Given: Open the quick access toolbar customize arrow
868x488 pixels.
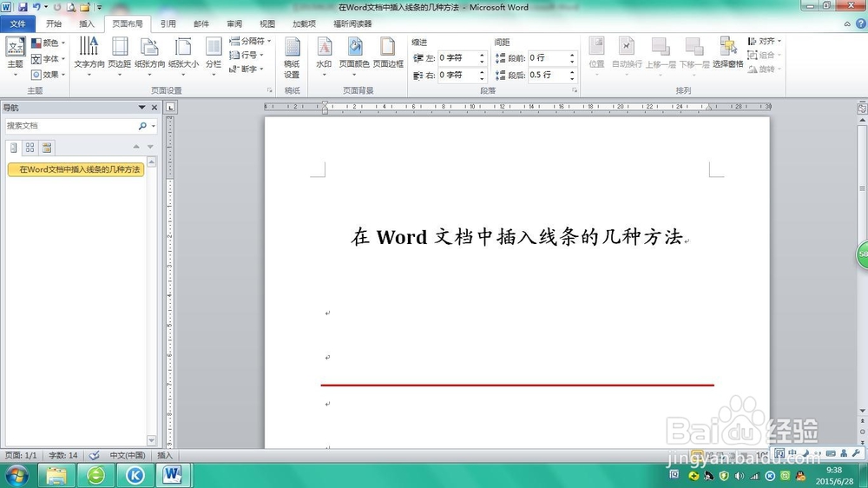Looking at the screenshot, I should (100, 8).
